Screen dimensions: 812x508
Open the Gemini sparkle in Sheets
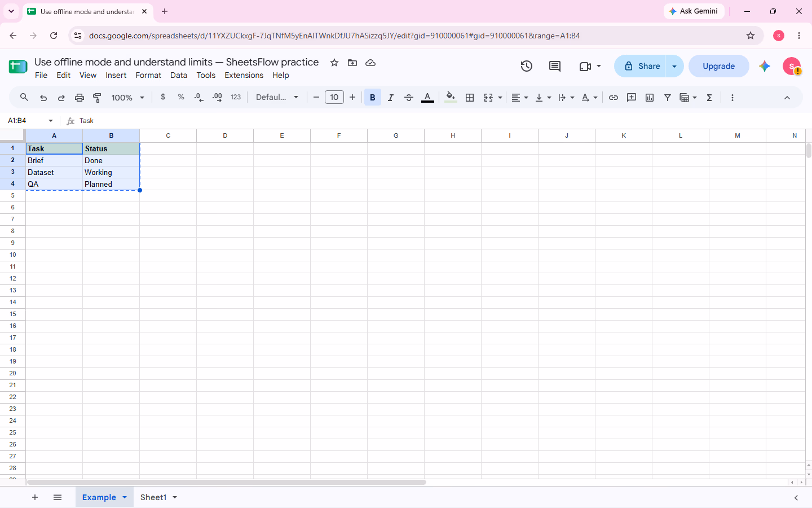click(765, 66)
